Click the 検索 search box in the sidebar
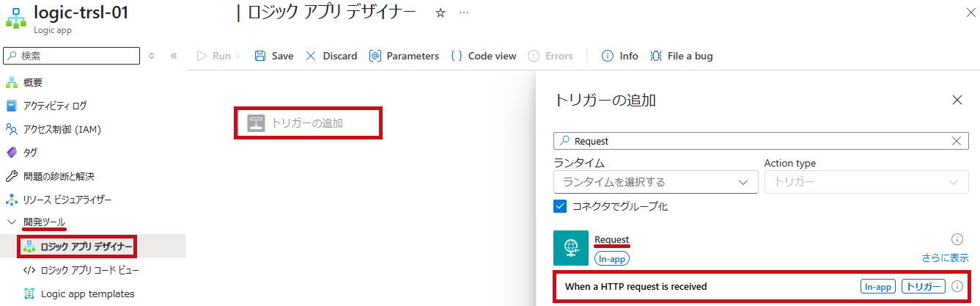This screenshot has height=306, width=980. pyautogui.click(x=72, y=56)
